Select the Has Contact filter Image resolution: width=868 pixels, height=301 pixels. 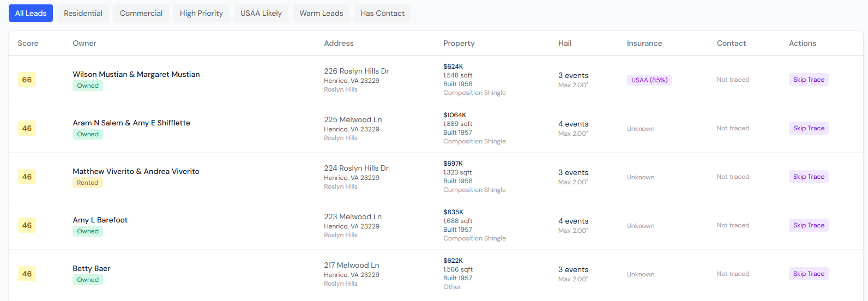pos(382,13)
